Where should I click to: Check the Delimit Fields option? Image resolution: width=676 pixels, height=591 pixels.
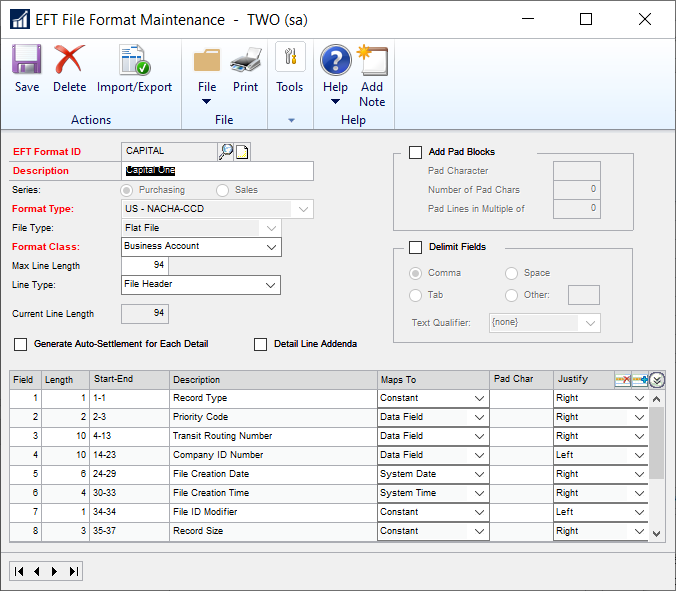[x=415, y=247]
